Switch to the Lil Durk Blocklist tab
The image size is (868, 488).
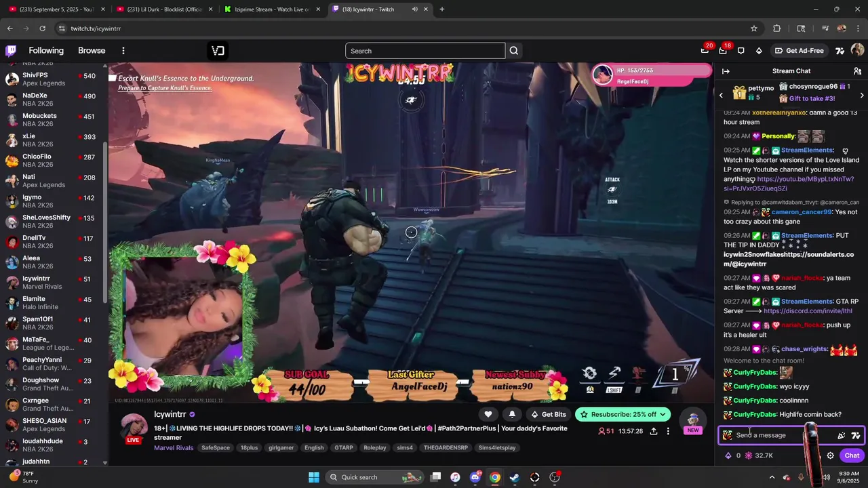[x=164, y=9]
